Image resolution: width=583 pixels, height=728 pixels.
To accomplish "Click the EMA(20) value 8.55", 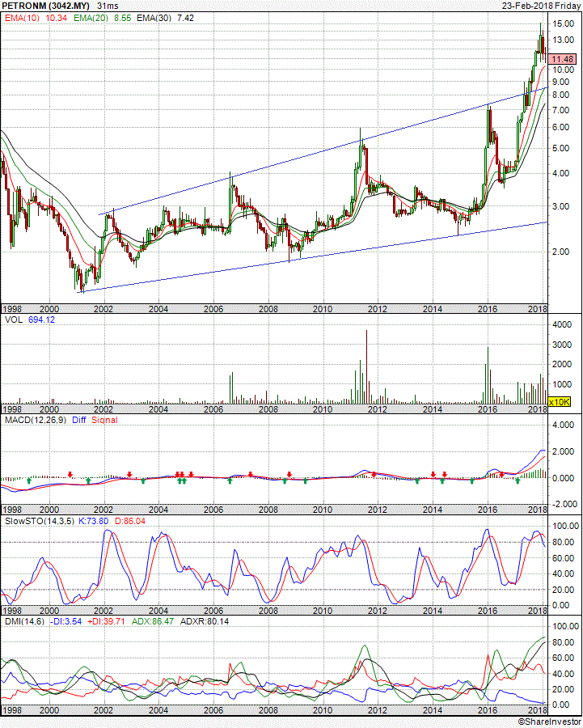I will [x=123, y=18].
